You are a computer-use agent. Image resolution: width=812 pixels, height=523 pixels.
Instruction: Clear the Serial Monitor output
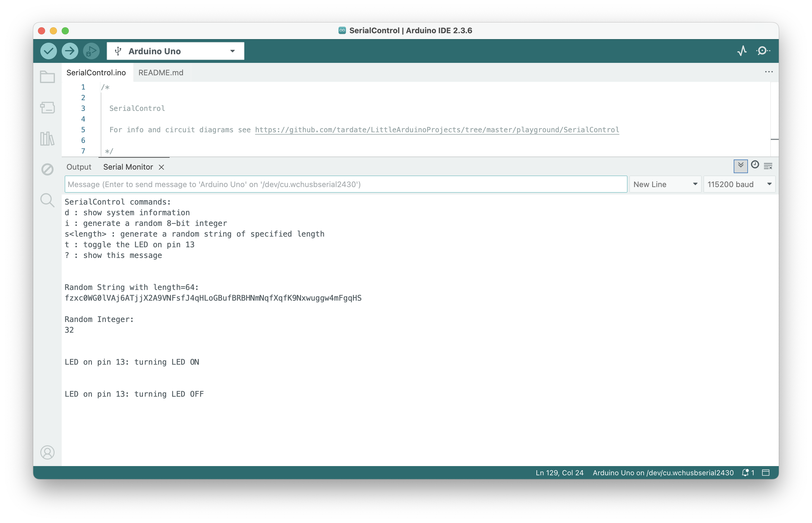[x=768, y=166]
